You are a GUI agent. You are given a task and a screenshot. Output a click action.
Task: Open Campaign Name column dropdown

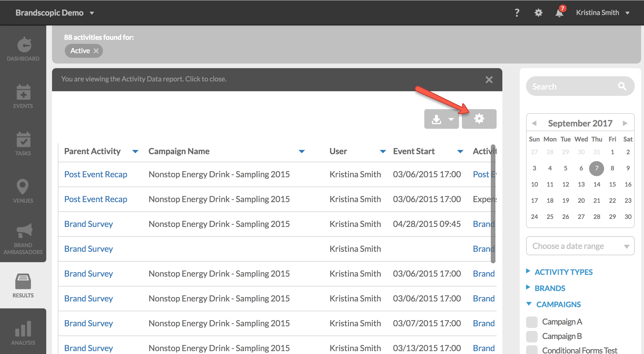[302, 151]
